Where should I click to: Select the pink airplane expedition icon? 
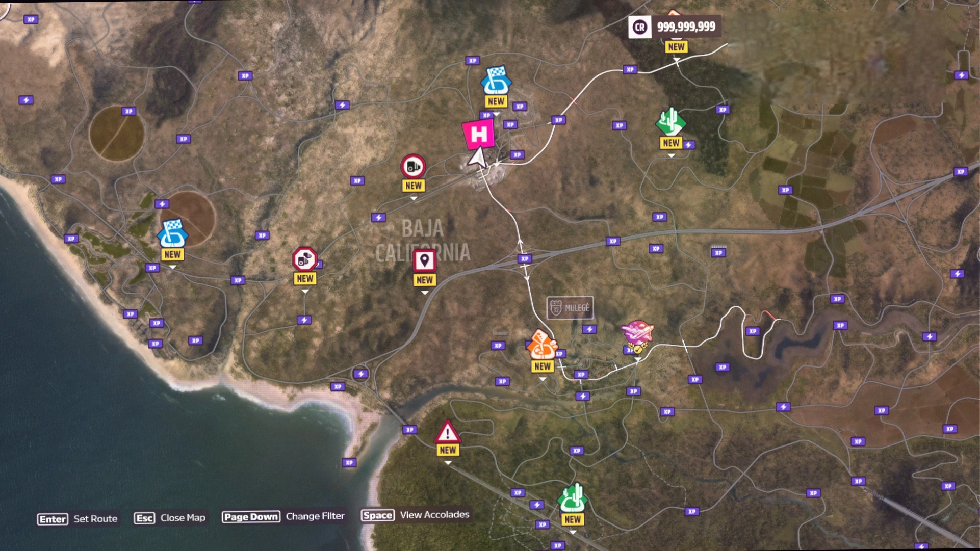(x=637, y=332)
